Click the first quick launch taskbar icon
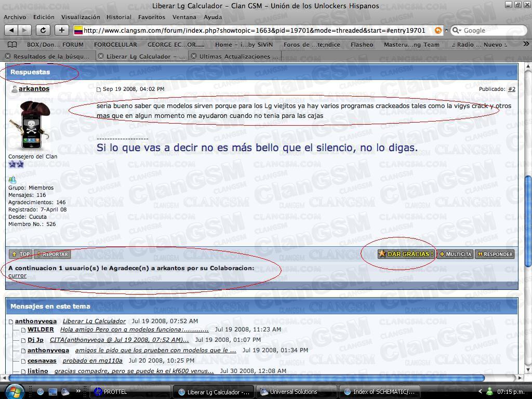 [41, 392]
